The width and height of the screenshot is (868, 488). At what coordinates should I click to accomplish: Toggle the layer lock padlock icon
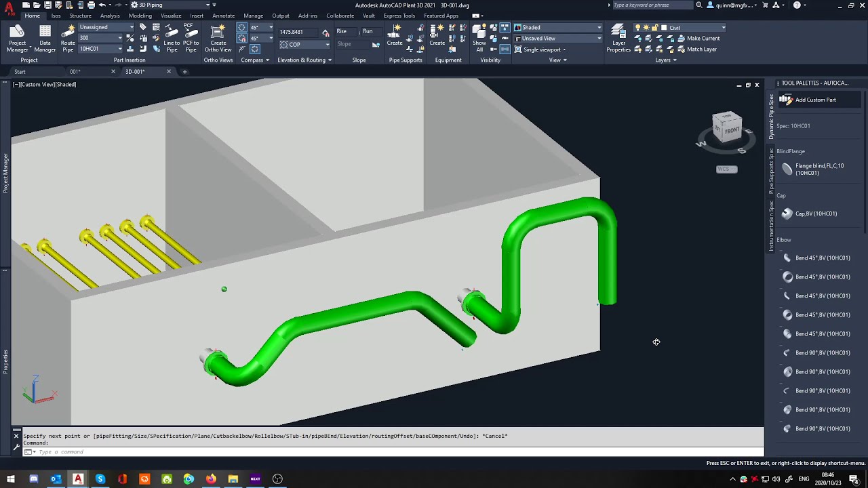[655, 28]
